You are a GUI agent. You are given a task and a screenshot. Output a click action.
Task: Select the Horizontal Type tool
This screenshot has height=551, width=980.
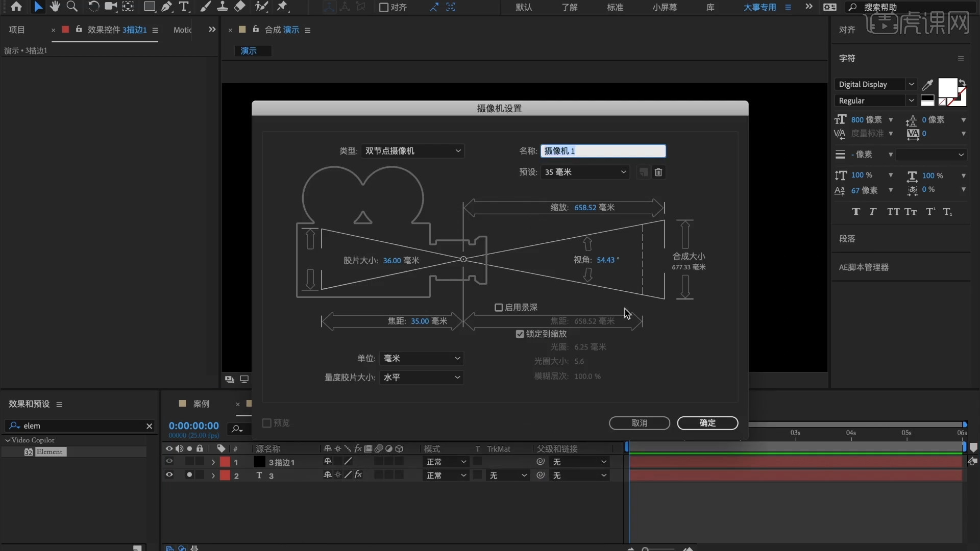click(184, 7)
